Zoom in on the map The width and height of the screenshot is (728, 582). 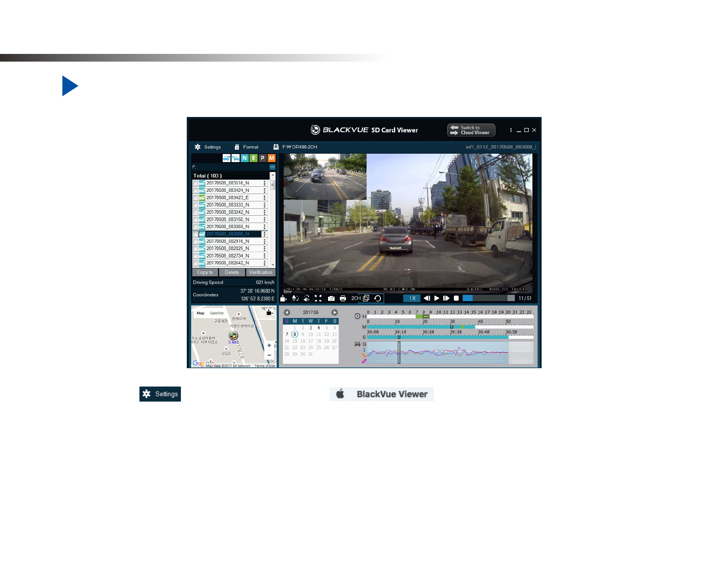(269, 345)
